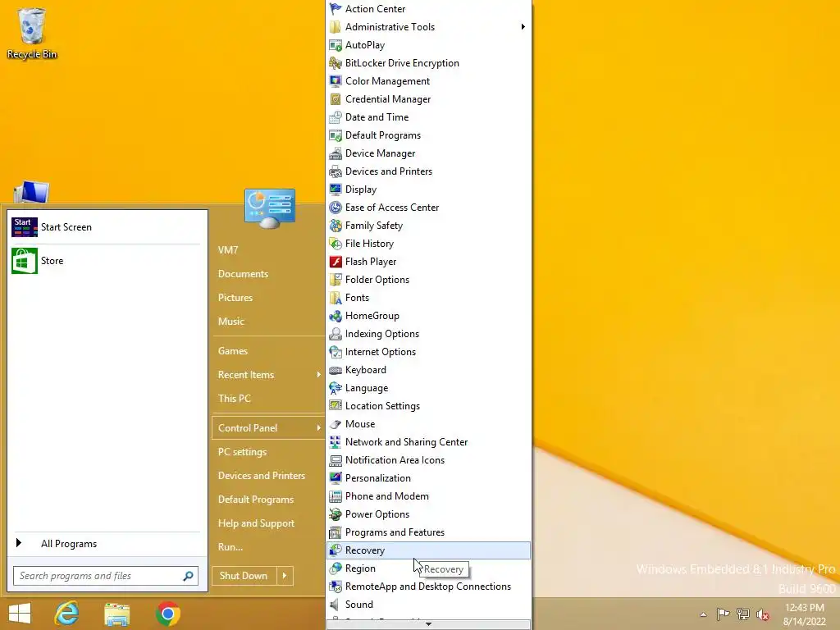This screenshot has width=840, height=630.
Task: Expand the Control Panel submenu arrow
Action: coord(318,427)
